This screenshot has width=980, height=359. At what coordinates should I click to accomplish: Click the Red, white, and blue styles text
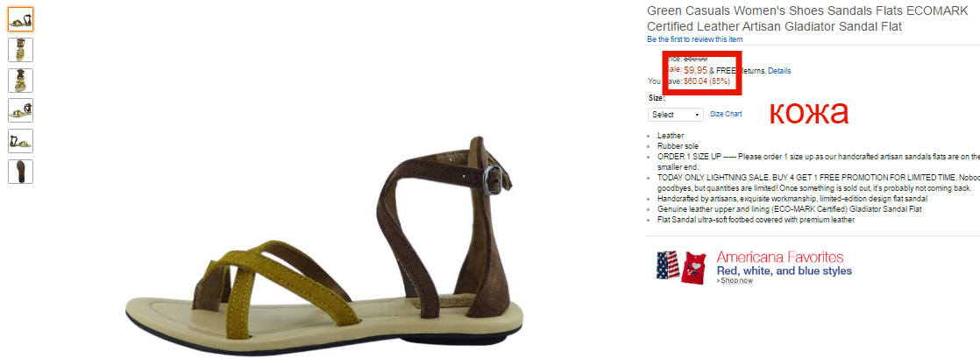tap(785, 271)
